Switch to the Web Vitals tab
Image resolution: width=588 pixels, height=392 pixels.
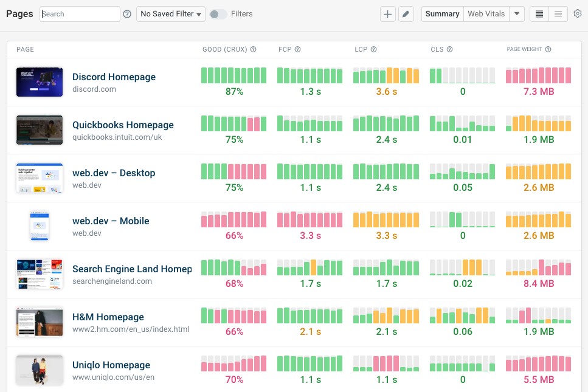pos(486,13)
